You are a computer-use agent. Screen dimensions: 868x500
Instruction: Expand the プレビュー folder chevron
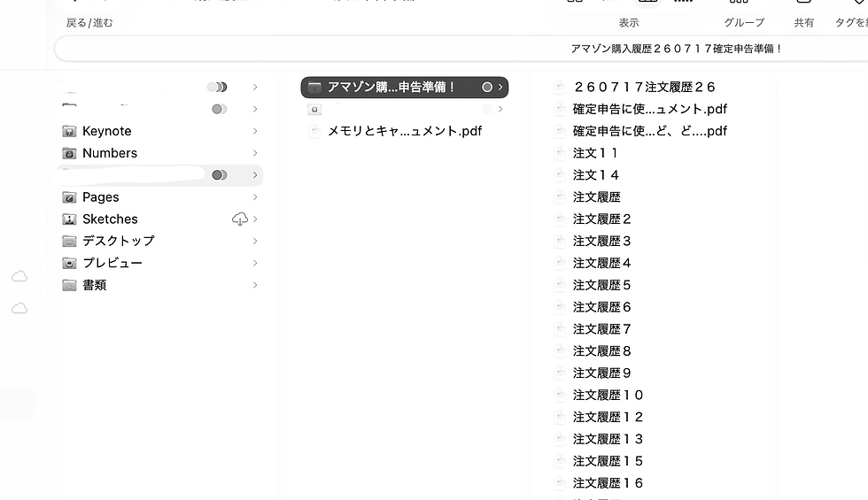[255, 264]
